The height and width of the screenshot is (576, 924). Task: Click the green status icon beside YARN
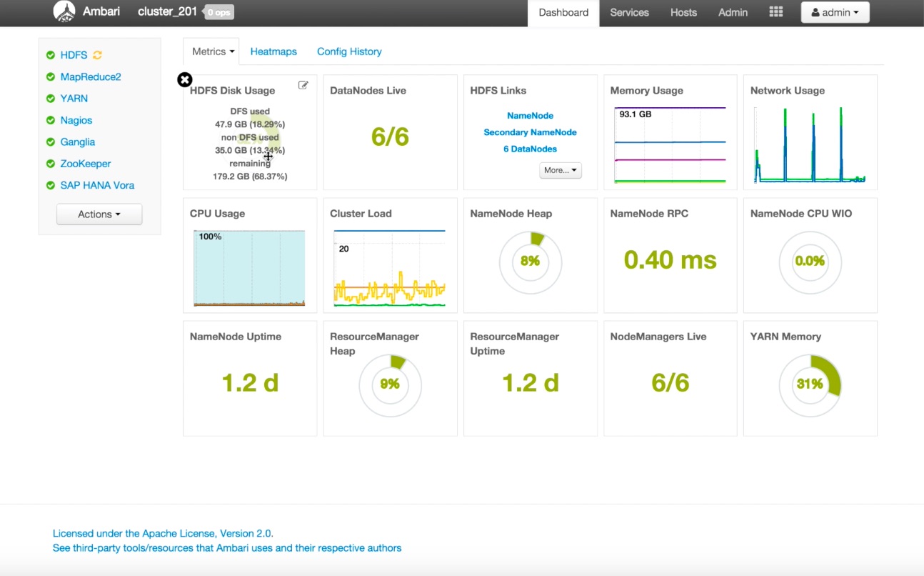pos(51,99)
